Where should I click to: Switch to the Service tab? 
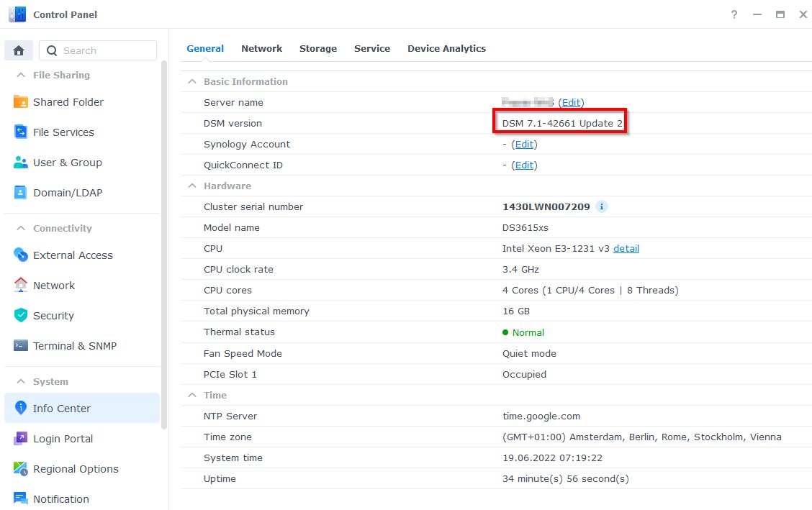click(x=372, y=49)
